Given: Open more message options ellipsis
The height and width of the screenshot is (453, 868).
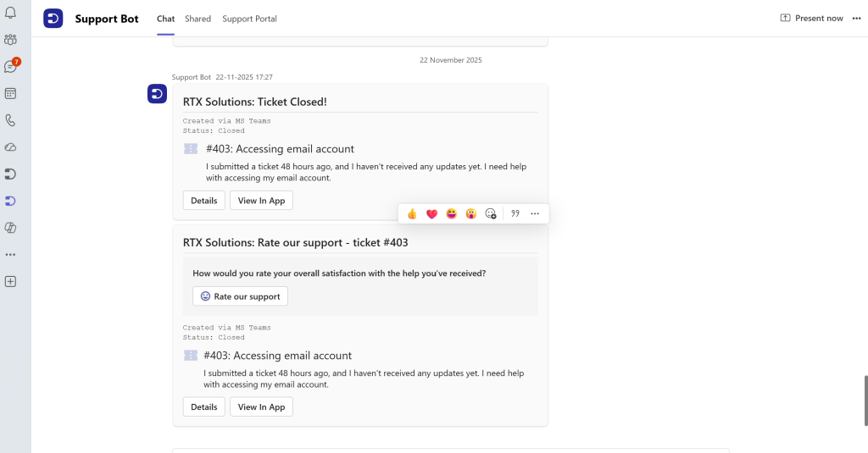Looking at the screenshot, I should 535,213.
